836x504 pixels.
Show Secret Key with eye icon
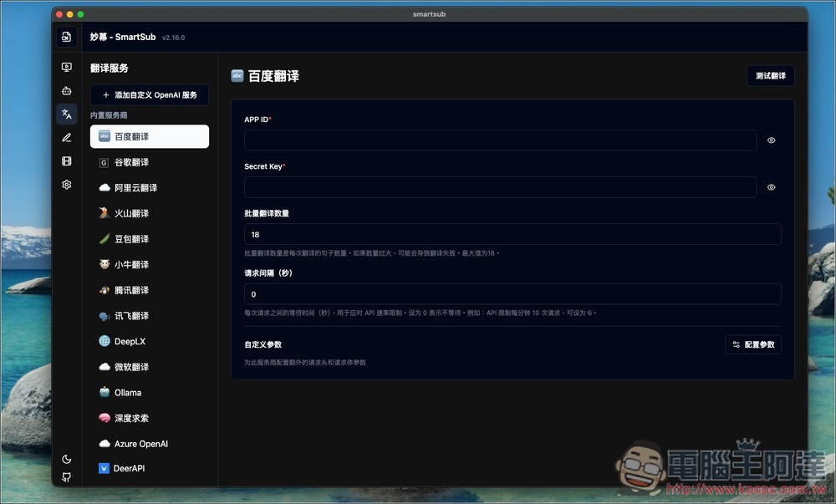pos(771,187)
